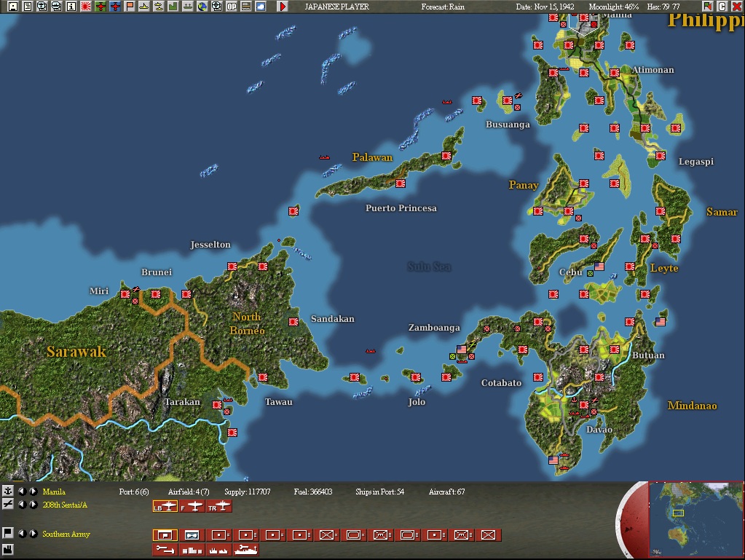This screenshot has height=560, width=745.
Task: Click the Port: 6(6) value
Action: click(x=133, y=492)
